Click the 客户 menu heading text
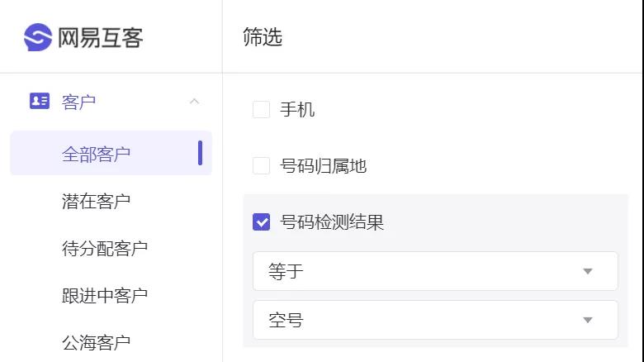 (78, 102)
